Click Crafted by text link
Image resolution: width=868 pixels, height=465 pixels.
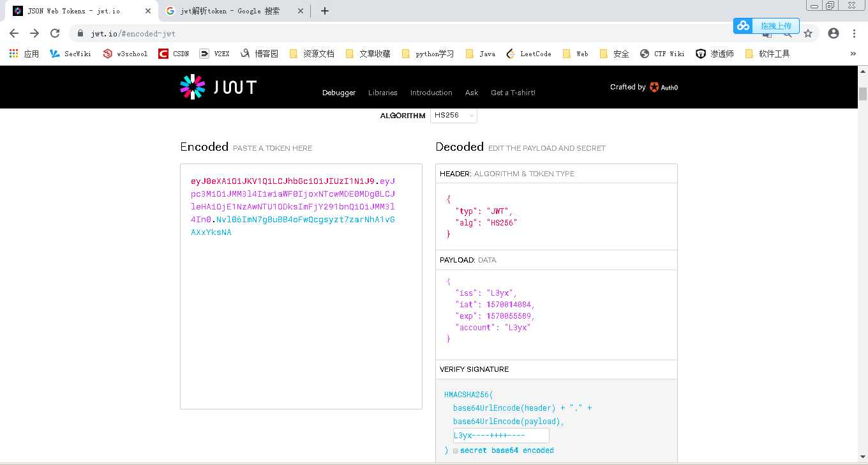coord(628,87)
